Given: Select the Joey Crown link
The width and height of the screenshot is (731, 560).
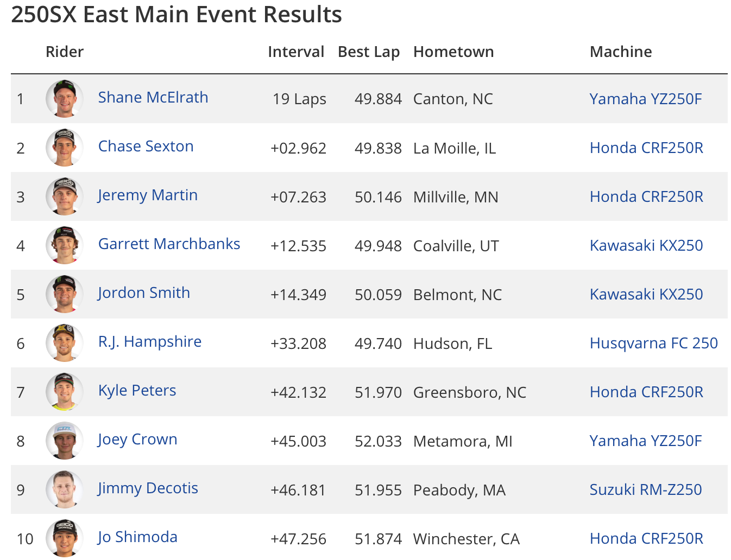Looking at the screenshot, I should [x=137, y=440].
